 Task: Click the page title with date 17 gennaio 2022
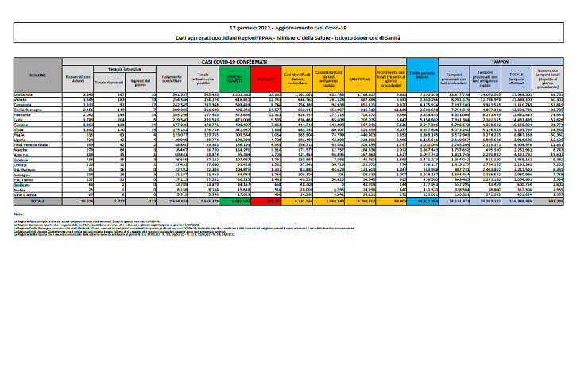(294, 27)
